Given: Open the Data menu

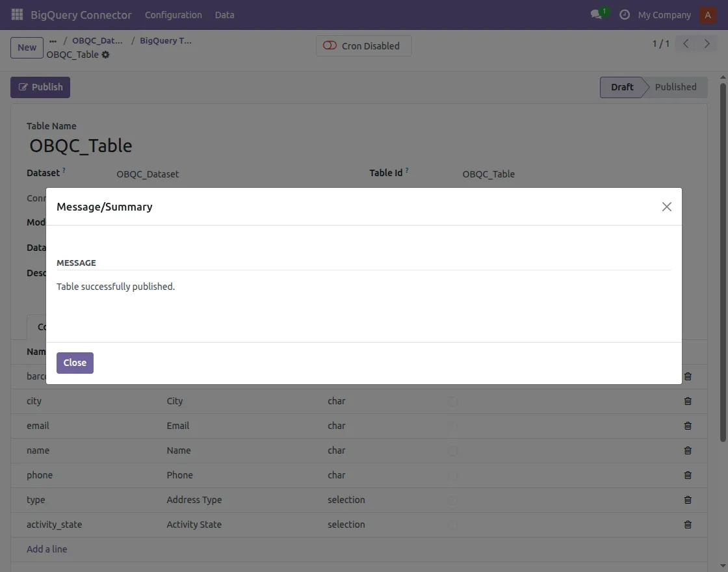Looking at the screenshot, I should 224,14.
